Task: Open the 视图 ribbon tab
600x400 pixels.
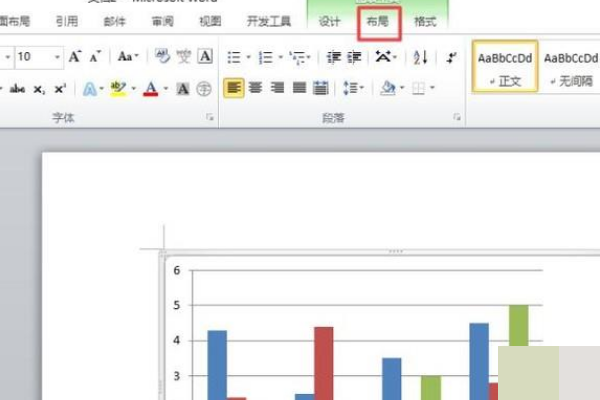Action: [x=210, y=21]
